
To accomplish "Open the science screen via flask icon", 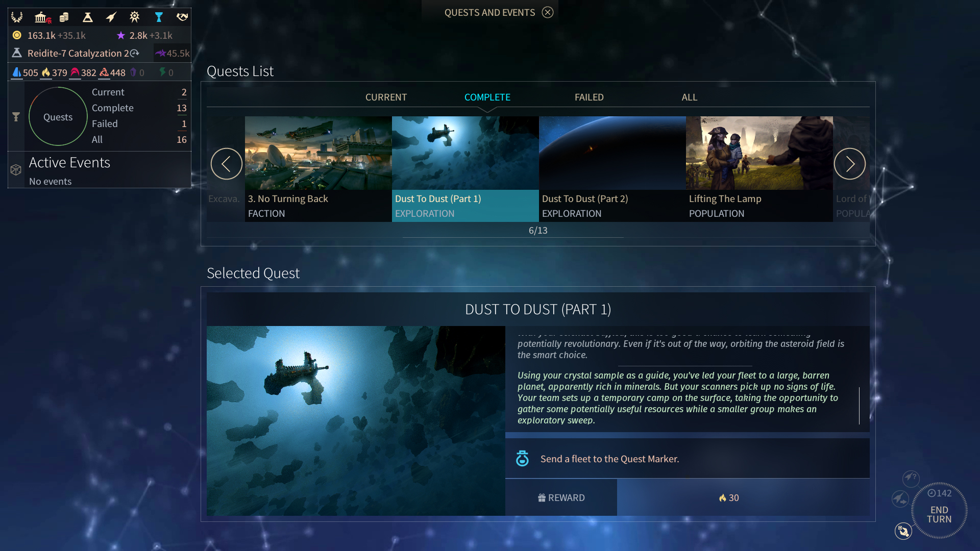I will pyautogui.click(x=87, y=17).
